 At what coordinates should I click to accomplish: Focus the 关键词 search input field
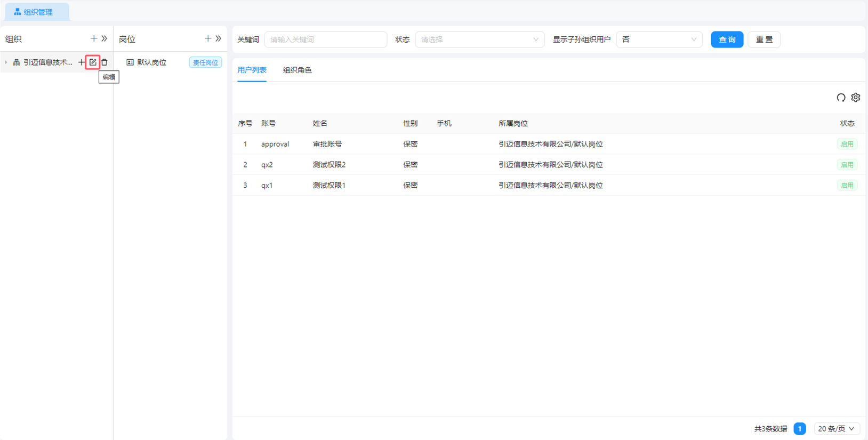pyautogui.click(x=325, y=39)
